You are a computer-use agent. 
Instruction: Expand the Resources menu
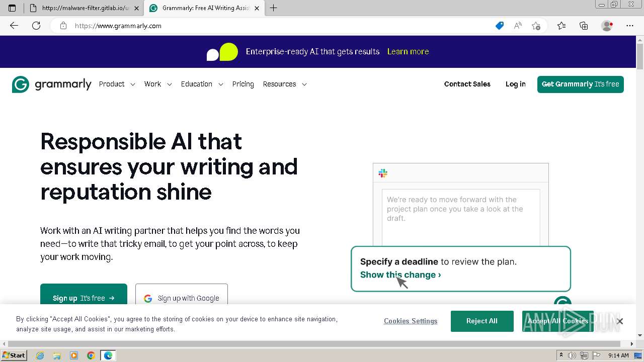[x=285, y=84]
